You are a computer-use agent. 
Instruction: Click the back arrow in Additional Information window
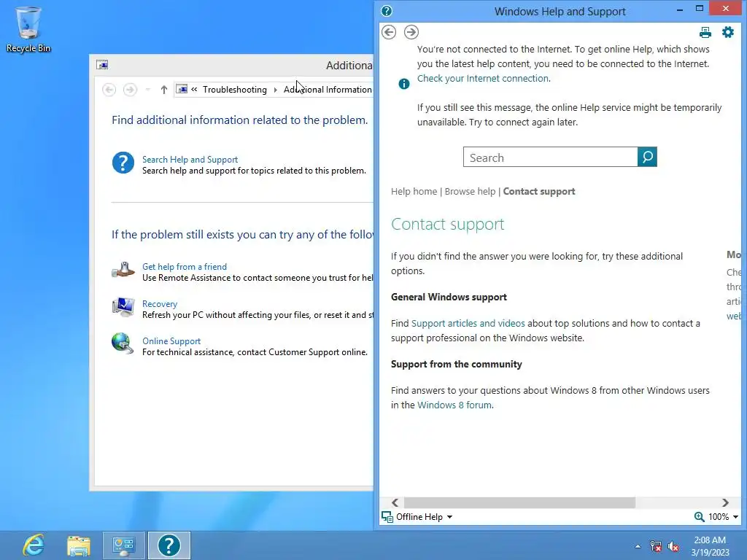(x=109, y=90)
